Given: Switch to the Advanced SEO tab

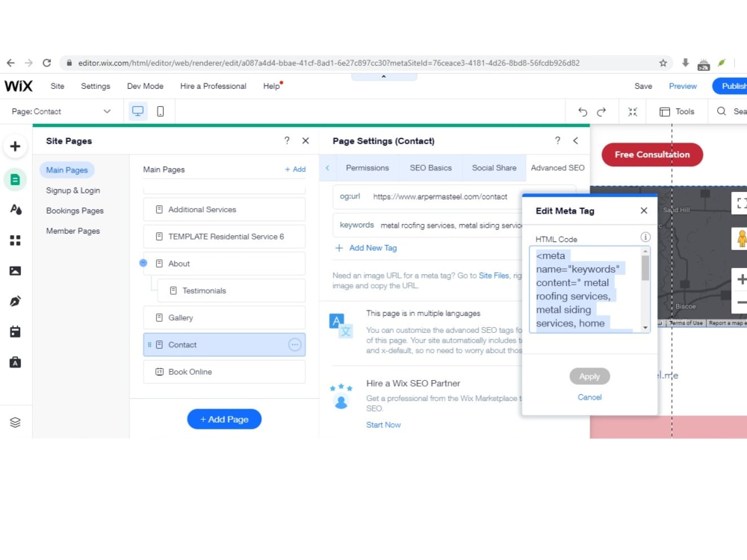Looking at the screenshot, I should click(x=557, y=167).
